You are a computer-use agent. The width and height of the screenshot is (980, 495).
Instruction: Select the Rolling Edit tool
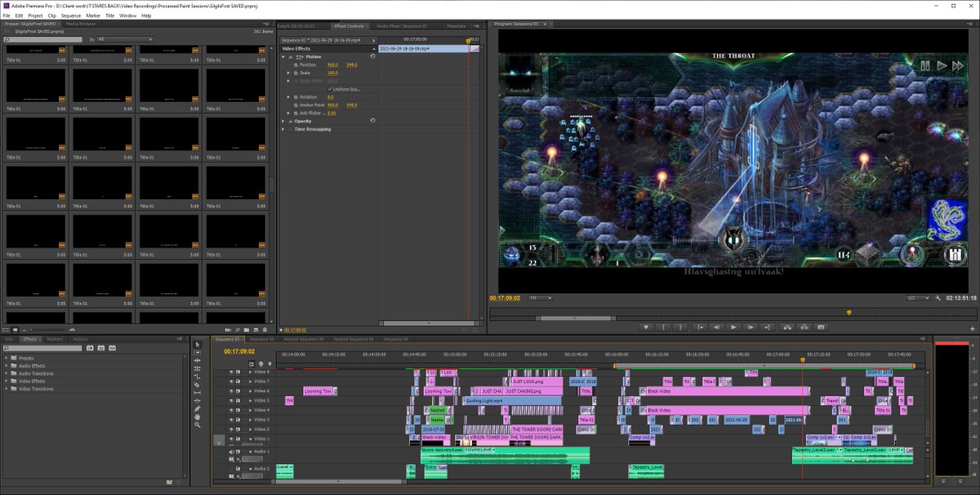tap(198, 369)
